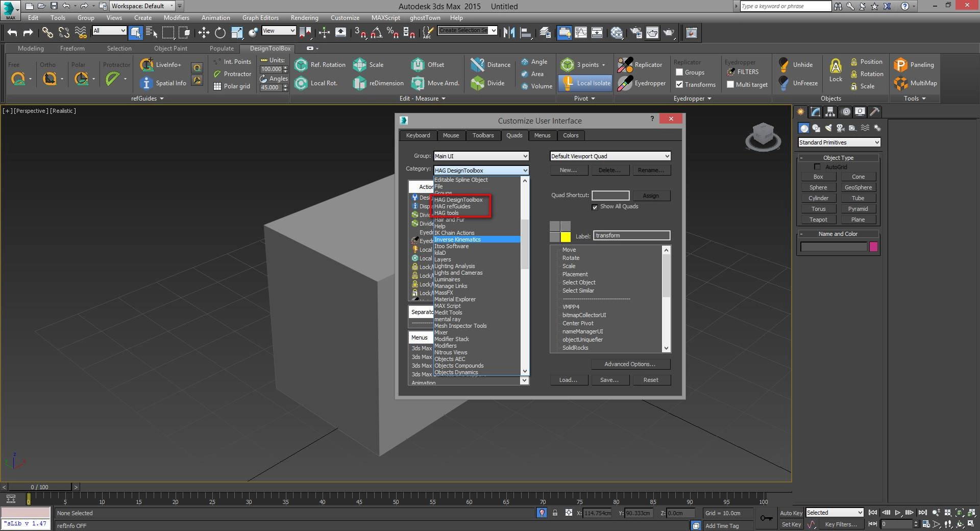Toggle the Auto Key mode
Screen dimensions: 980x531
click(791, 513)
